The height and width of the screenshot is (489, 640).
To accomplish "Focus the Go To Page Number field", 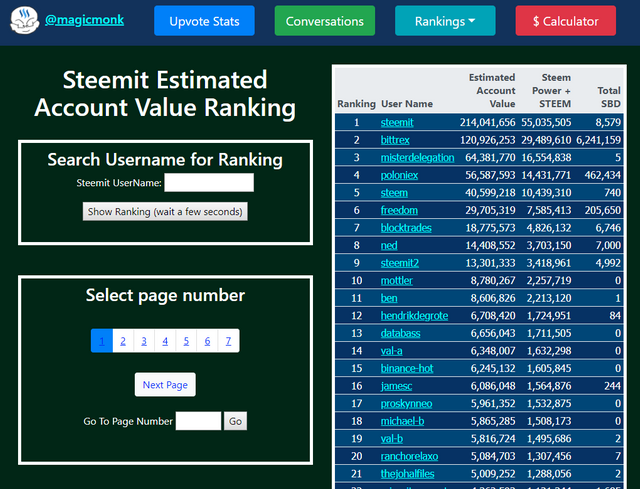I will (x=198, y=421).
